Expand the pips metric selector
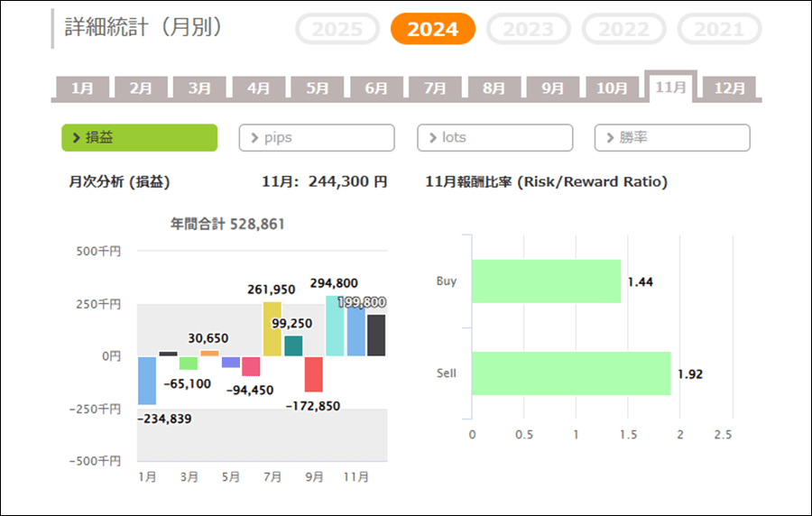 click(x=317, y=138)
